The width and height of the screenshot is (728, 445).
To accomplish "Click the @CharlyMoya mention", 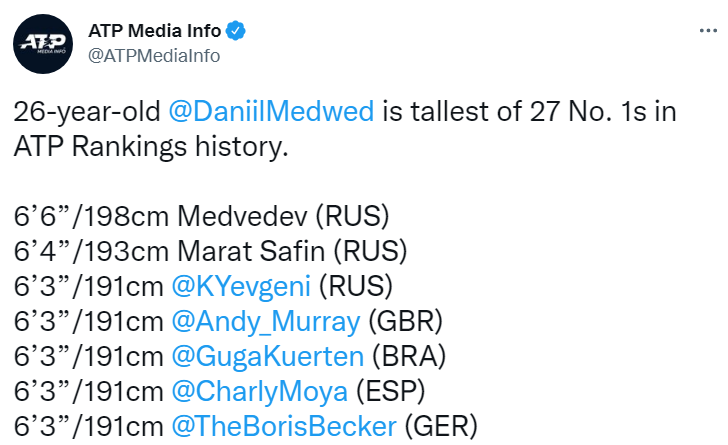I will (260, 392).
